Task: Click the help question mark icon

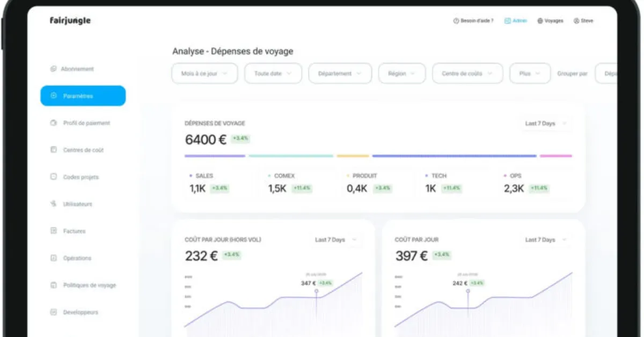Action: 456,21
